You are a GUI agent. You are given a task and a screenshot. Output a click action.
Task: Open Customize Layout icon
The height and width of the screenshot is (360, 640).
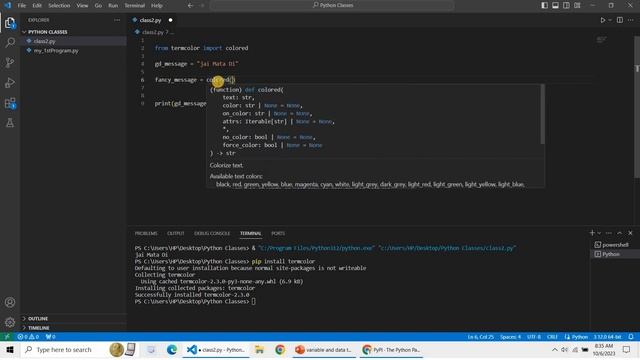pos(577,5)
